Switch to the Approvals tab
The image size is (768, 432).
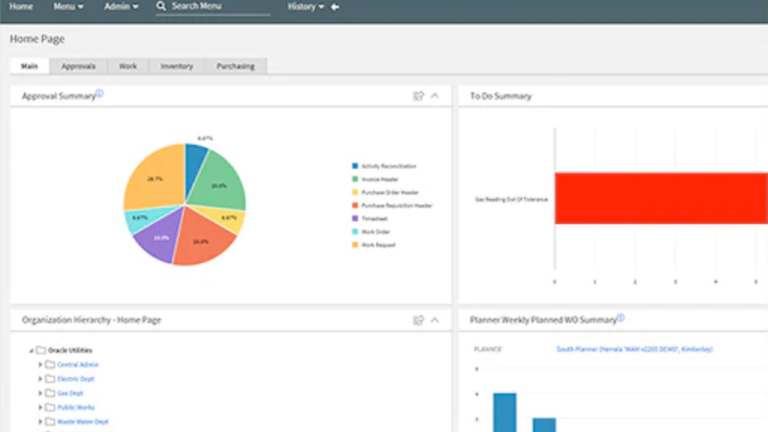[78, 66]
